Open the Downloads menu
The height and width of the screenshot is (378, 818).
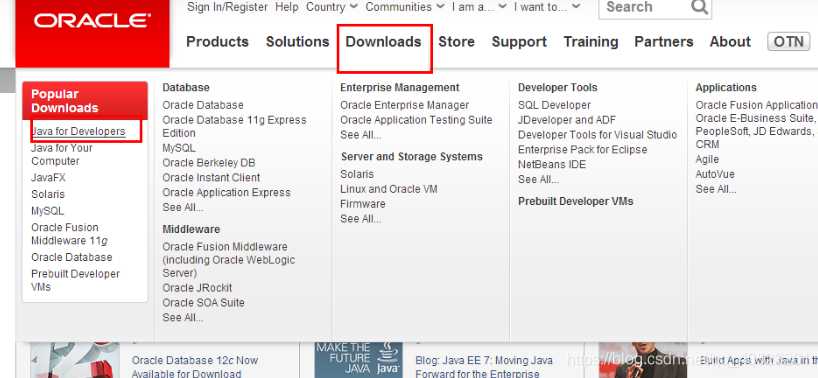[x=383, y=42]
